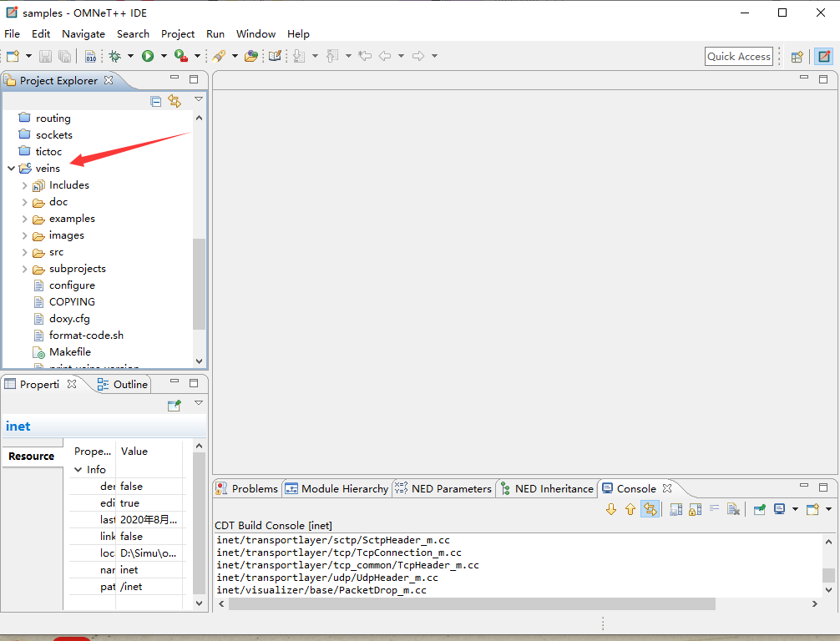
Task: Open Project Explorer View Menu triangle
Action: [199, 99]
